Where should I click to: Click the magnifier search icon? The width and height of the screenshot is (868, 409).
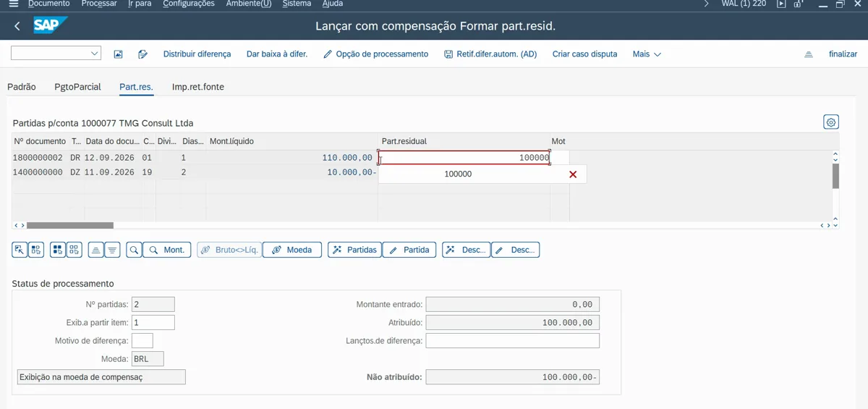click(x=134, y=250)
